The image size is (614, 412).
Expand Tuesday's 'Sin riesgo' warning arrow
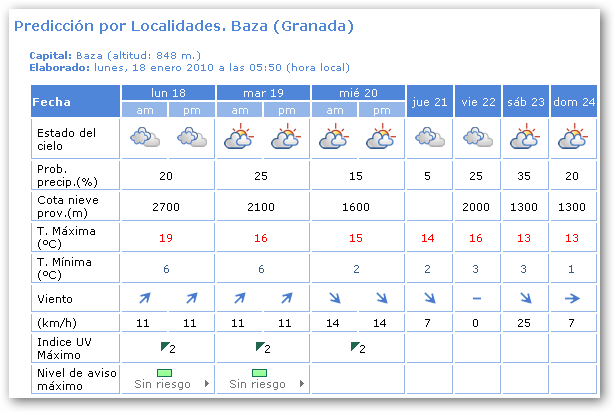coord(301,384)
